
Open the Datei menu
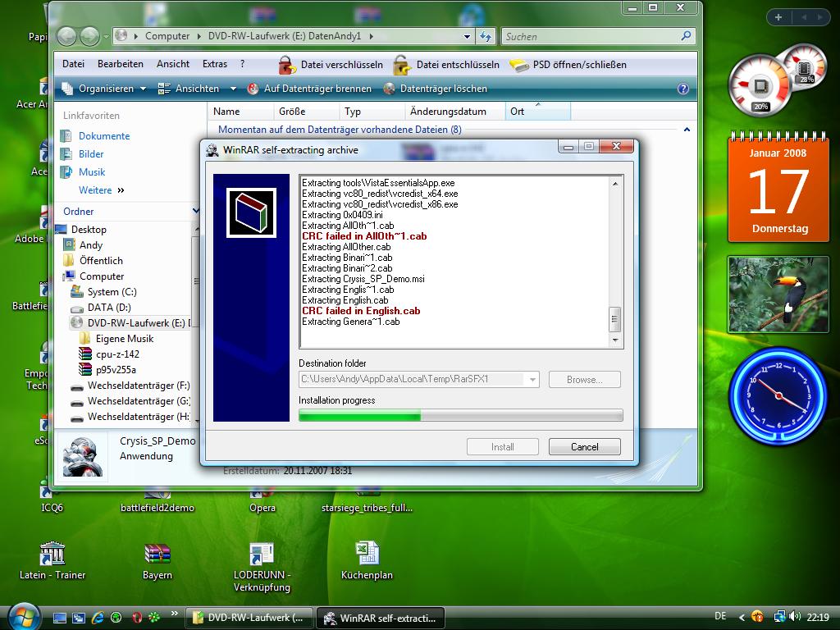[73, 64]
